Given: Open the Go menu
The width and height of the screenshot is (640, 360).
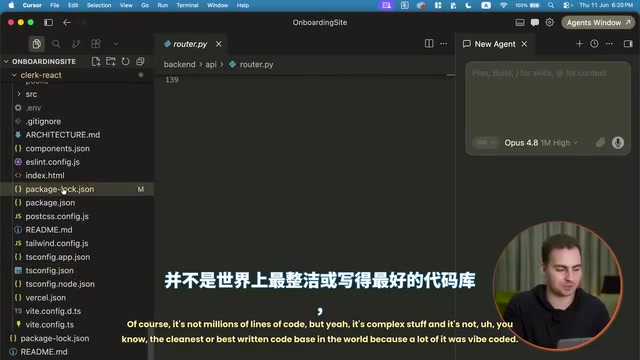Looking at the screenshot, I should pyautogui.click(x=145, y=5).
